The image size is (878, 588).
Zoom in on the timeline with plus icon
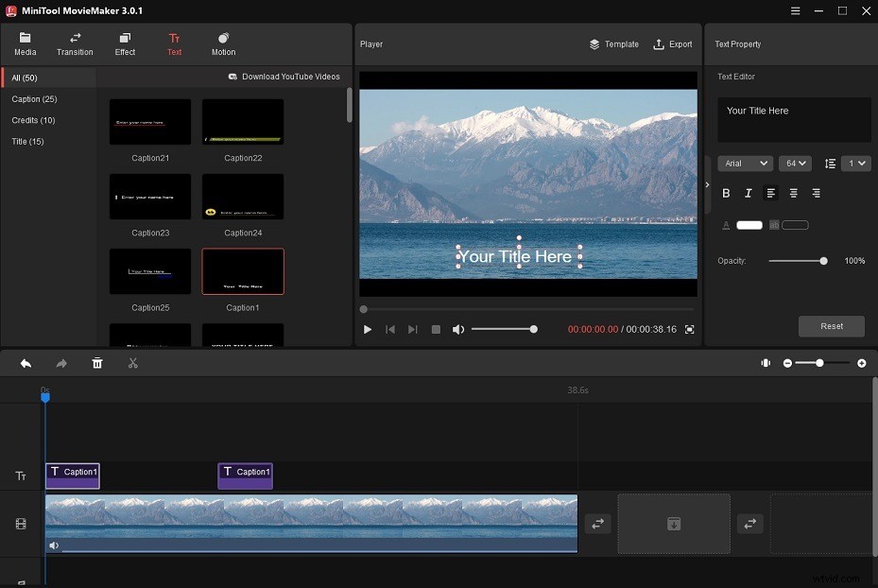point(861,363)
